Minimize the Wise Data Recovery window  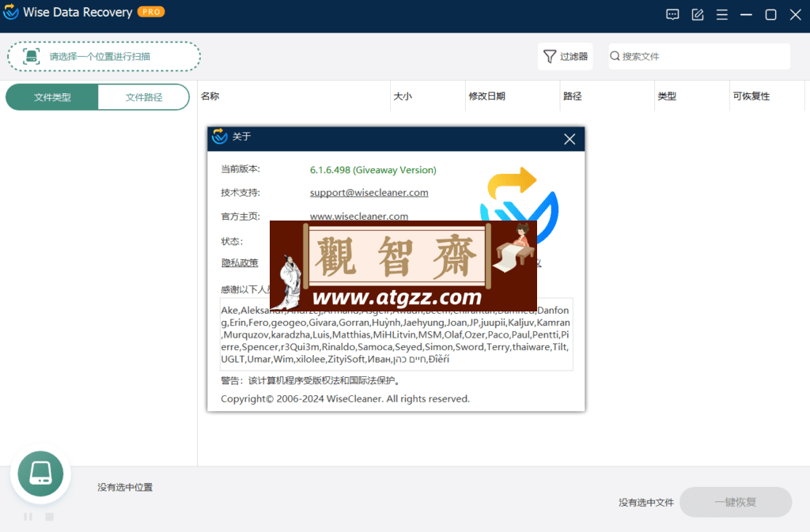click(x=746, y=14)
